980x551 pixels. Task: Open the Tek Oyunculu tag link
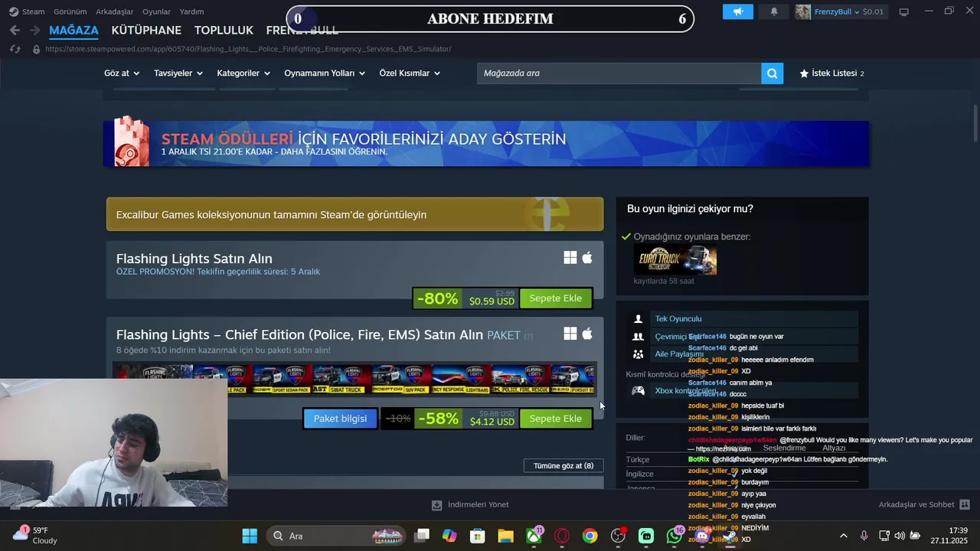678,319
